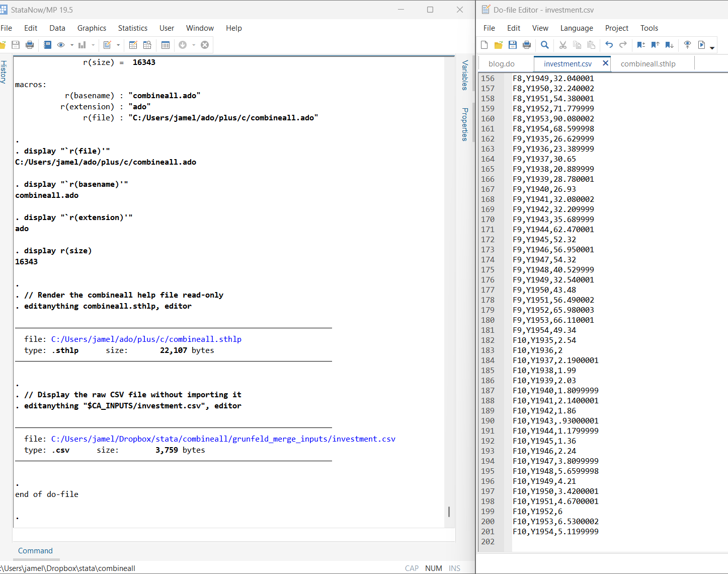This screenshot has height=574, width=728.
Task: Select the investment.csv tab
Action: click(x=568, y=64)
